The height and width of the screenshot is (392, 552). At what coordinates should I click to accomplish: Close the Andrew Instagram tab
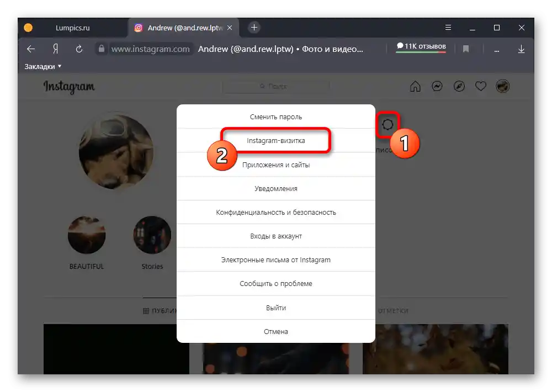point(230,28)
